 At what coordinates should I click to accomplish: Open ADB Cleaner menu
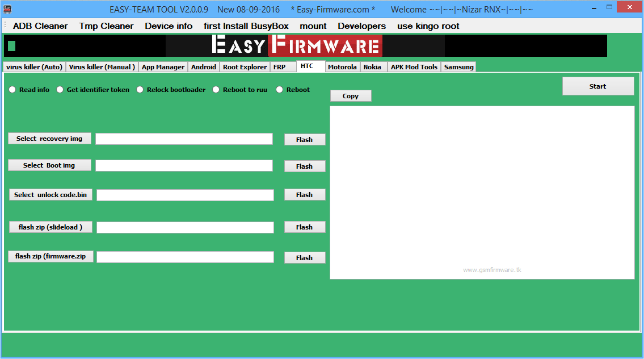point(40,26)
